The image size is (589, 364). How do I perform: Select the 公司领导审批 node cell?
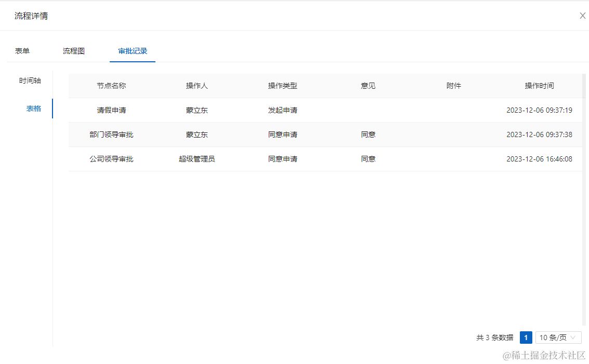[x=111, y=159]
